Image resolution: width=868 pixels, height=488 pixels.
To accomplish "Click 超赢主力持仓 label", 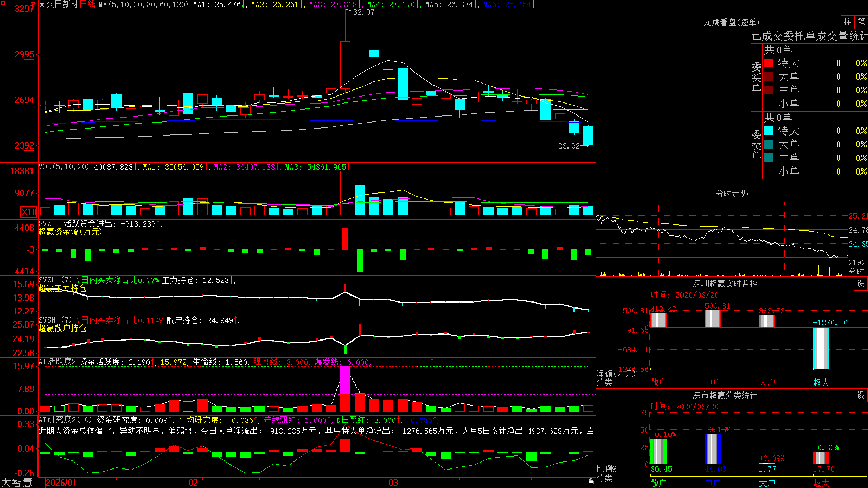I will (62, 288).
